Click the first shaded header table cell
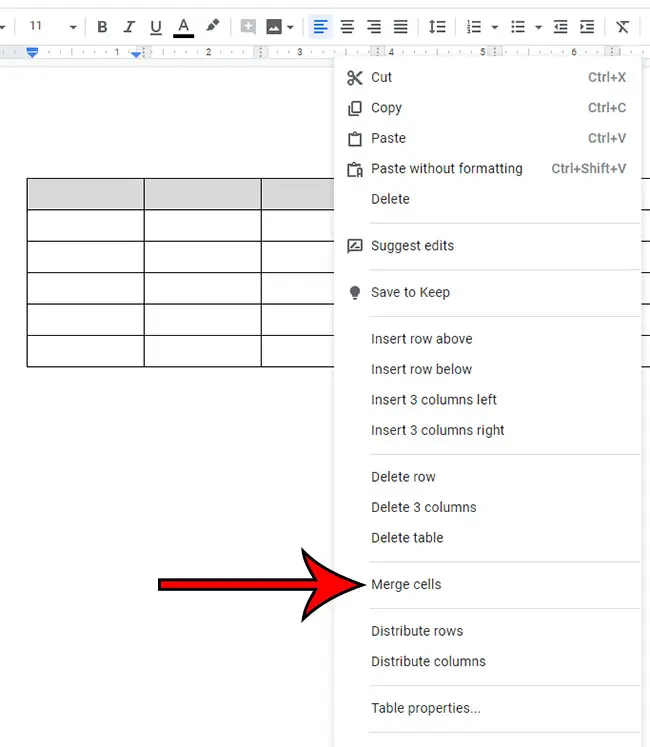The image size is (650, 747). click(85, 194)
